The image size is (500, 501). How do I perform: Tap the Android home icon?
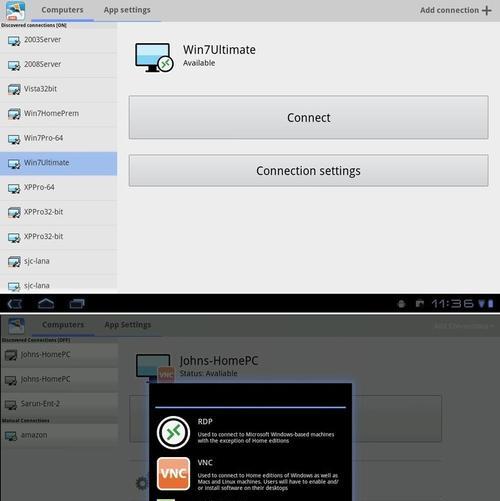coord(46,304)
